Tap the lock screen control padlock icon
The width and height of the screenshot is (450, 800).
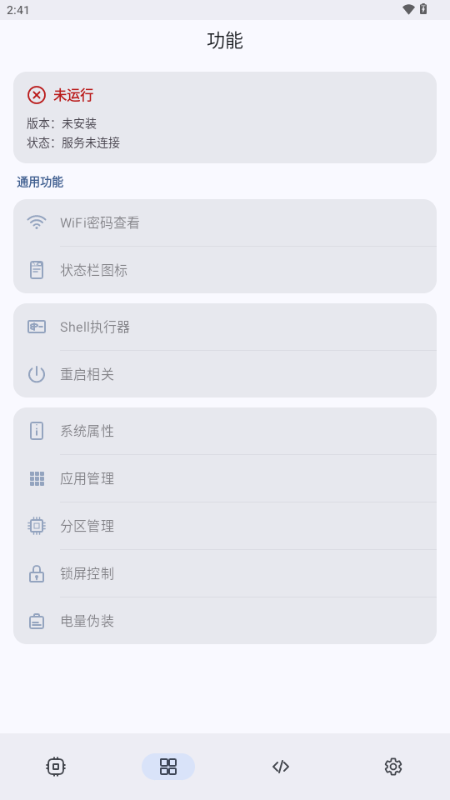[x=36, y=573]
